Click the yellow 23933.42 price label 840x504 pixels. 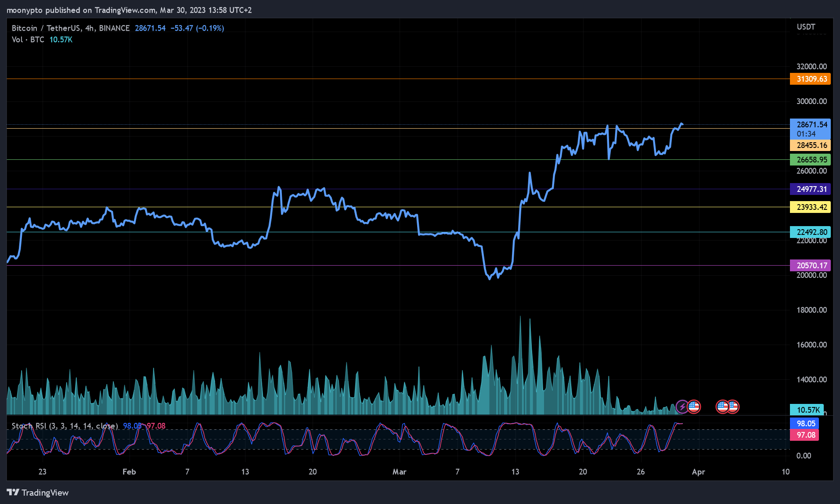point(810,207)
